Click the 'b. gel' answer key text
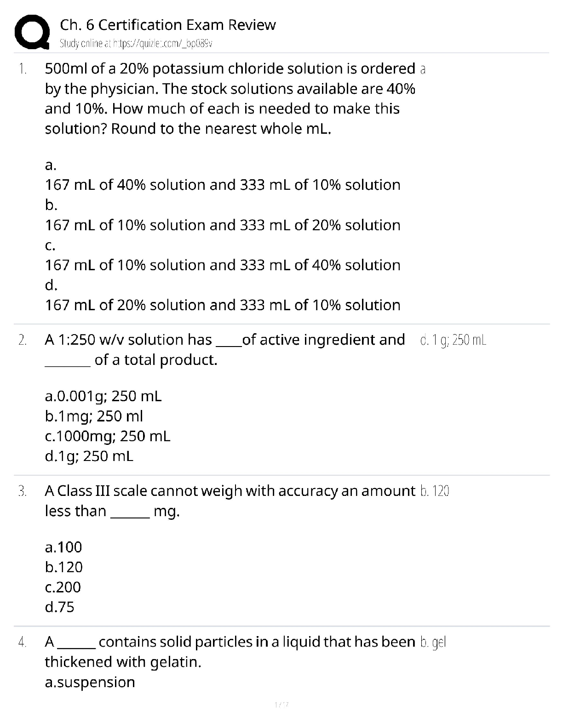This screenshot has height=728, width=563. click(434, 642)
